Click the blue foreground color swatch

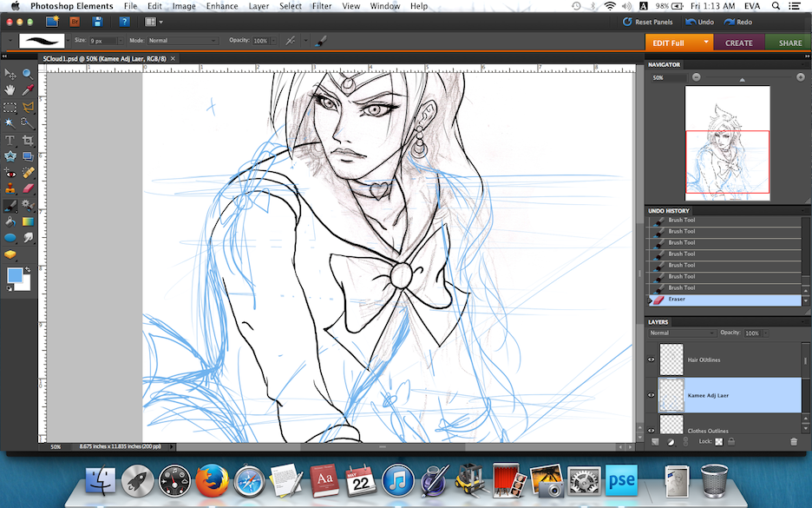(15, 275)
